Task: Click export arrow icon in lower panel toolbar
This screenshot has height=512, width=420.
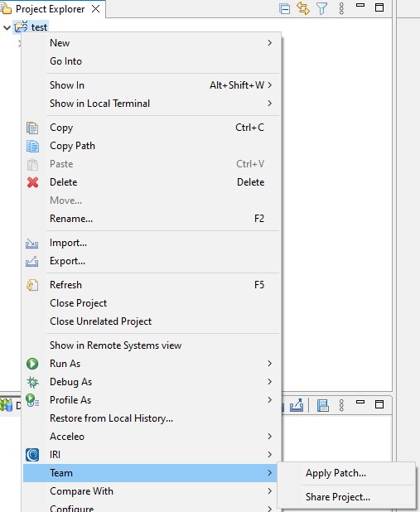Action: pos(297,405)
